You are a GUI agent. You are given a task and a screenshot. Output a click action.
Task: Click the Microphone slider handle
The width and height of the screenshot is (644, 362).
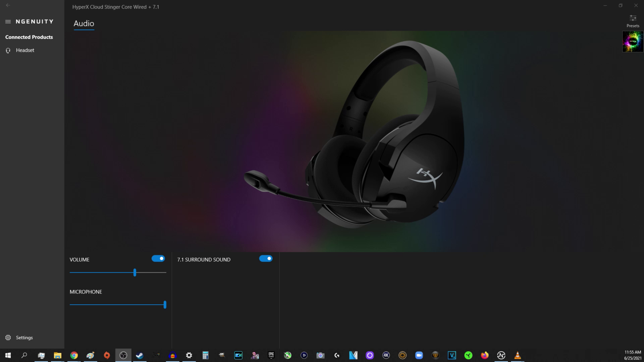coord(165,305)
